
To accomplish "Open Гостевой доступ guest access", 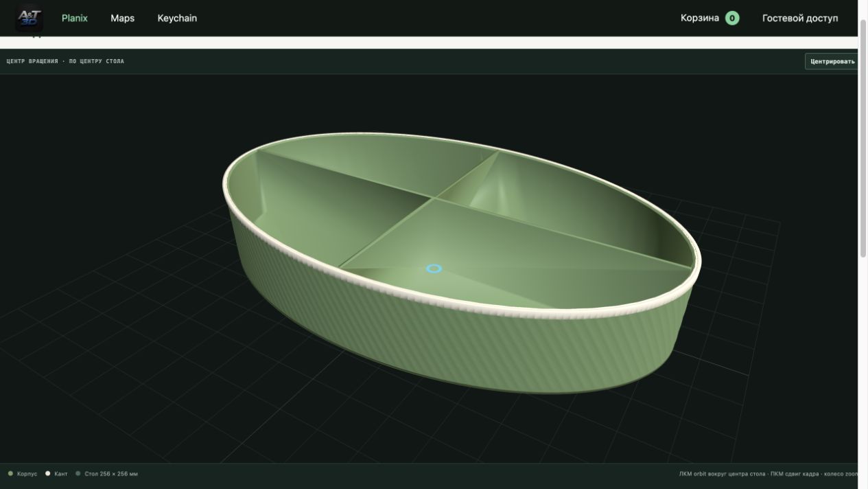I will tap(800, 18).
